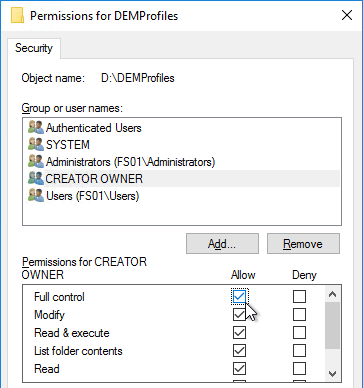Toggle the Allow checkbox for Modify
The width and height of the screenshot is (363, 388).
[239, 315]
